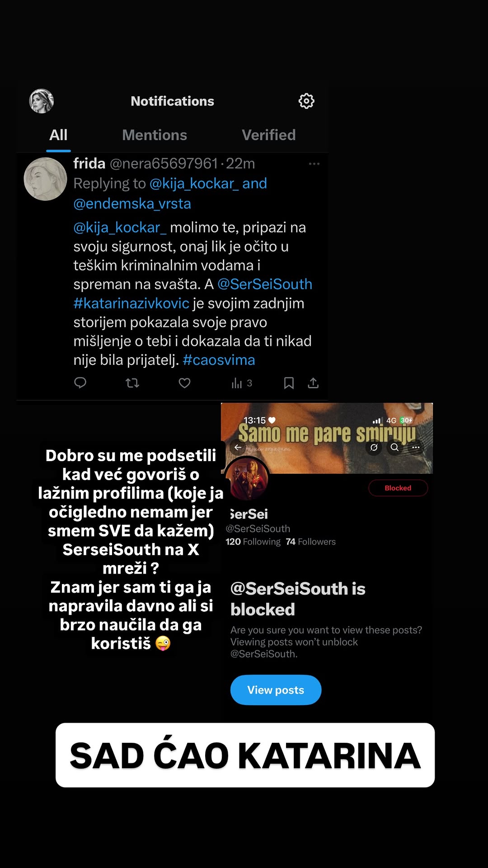Switch to the Mentions tab
The width and height of the screenshot is (488, 868).
point(155,135)
